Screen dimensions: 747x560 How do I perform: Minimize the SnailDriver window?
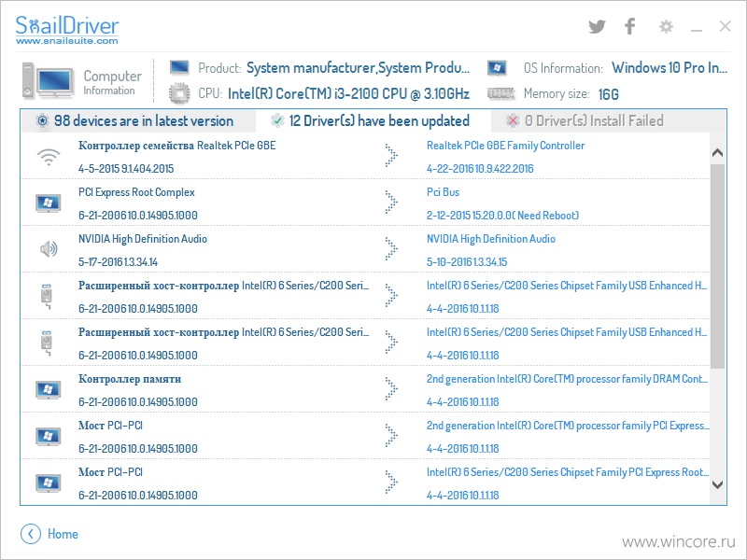697,31
